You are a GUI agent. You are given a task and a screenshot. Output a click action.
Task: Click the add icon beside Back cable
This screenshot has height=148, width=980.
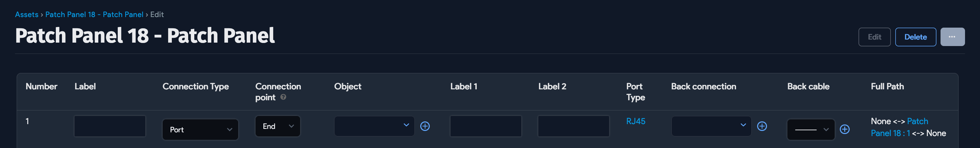tap(845, 129)
